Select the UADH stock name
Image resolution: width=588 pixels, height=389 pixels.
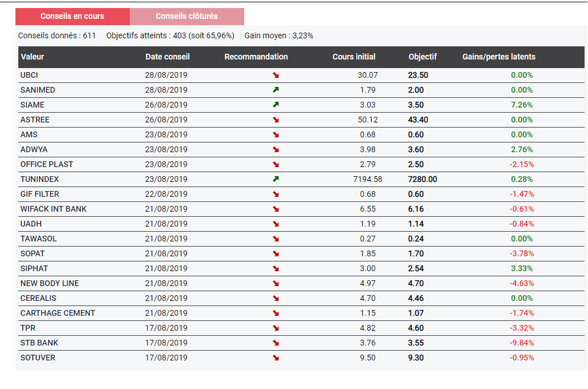31,224
